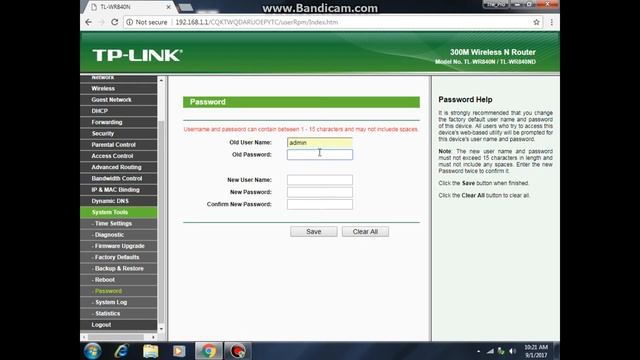Click the Old User Name field

(320, 142)
